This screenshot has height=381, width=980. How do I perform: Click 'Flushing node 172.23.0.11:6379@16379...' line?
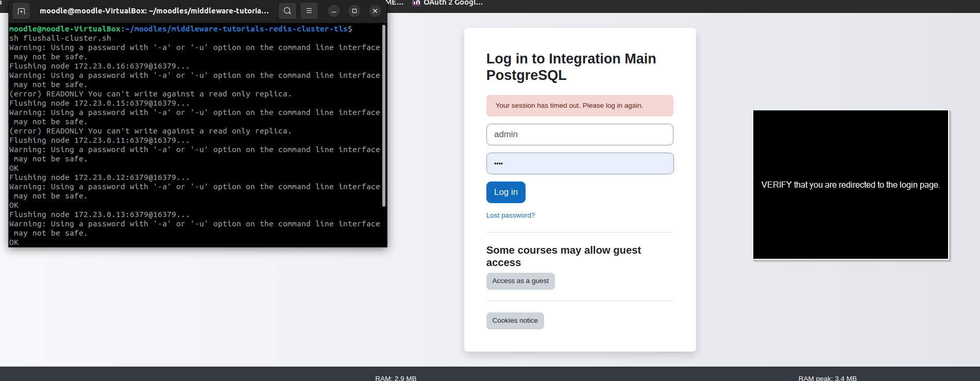[99, 140]
